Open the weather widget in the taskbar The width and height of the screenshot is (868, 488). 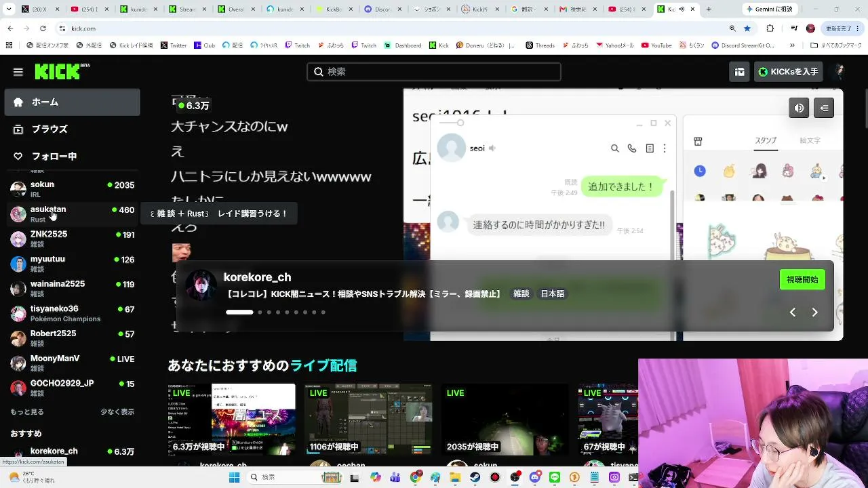33,477
